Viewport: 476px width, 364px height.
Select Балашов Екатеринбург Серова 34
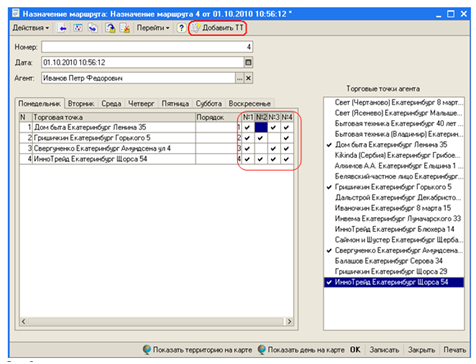[x=394, y=261]
